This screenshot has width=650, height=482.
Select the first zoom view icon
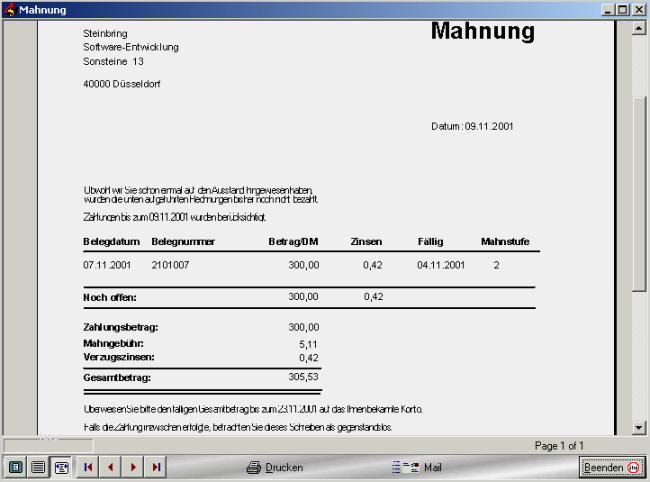[x=17, y=467]
